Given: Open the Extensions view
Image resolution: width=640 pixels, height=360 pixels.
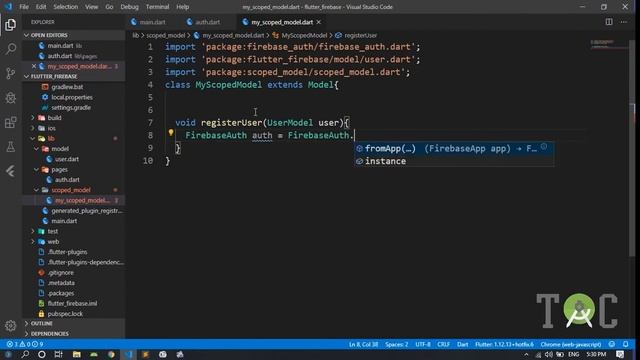Looking at the screenshot, I should [x=11, y=122].
